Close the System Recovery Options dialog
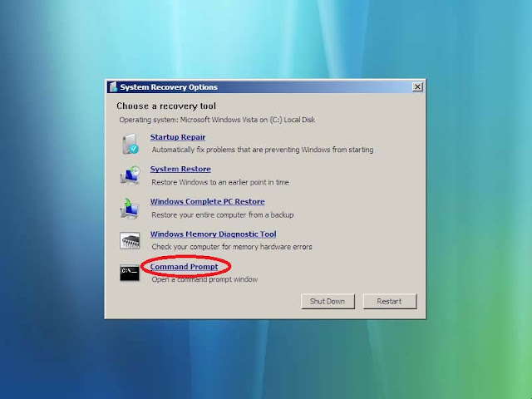The height and width of the screenshot is (399, 532). pos(417,86)
